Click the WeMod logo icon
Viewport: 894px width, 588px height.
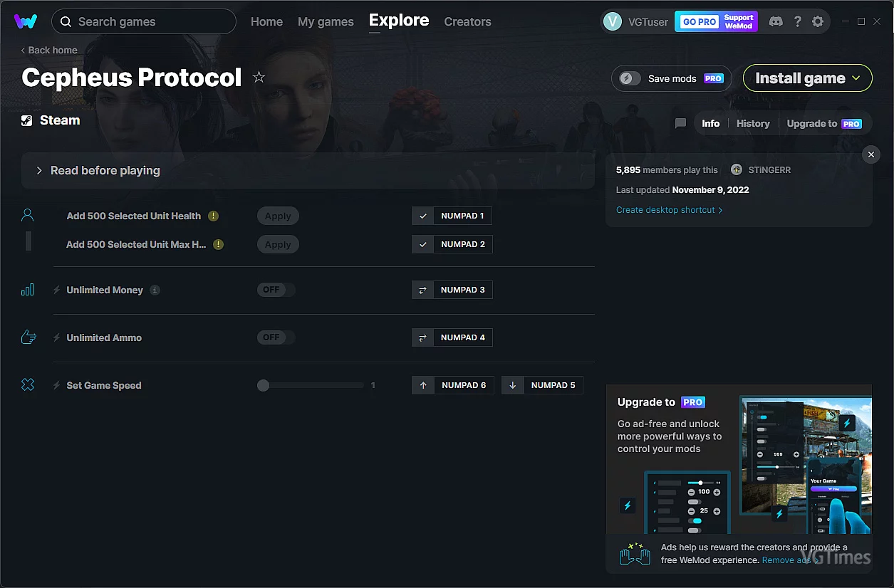click(x=26, y=21)
